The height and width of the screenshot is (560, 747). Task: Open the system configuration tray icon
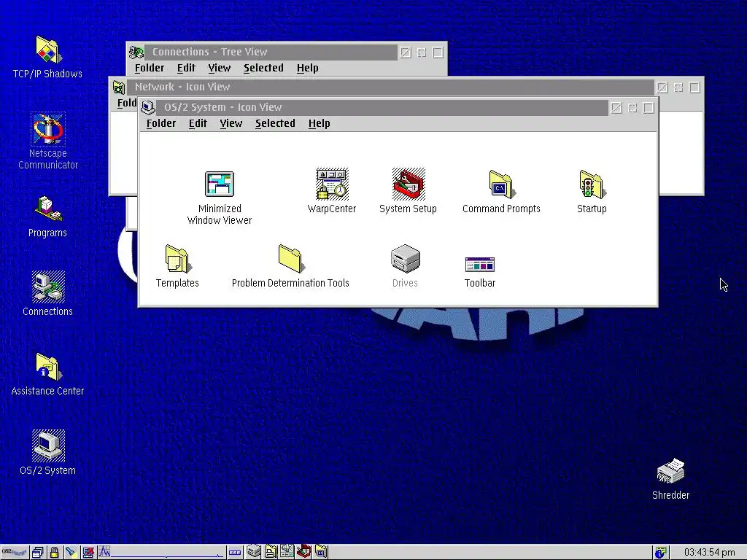(287, 551)
